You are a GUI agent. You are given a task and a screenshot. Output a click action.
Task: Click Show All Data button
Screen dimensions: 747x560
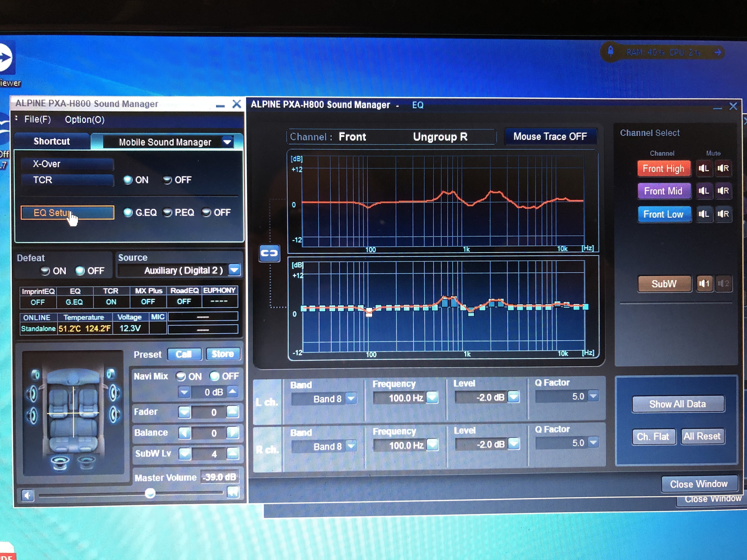coord(678,404)
